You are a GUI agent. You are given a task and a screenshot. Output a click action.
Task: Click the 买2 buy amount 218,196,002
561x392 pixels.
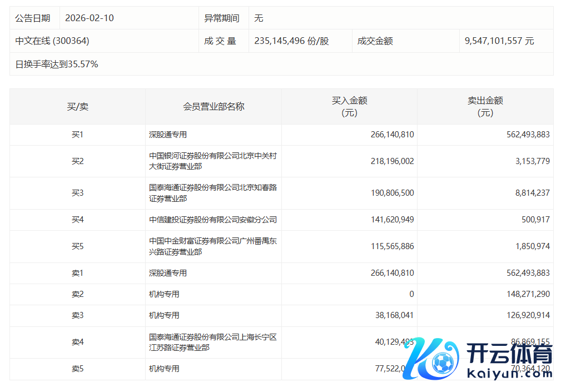pyautogui.click(x=391, y=161)
